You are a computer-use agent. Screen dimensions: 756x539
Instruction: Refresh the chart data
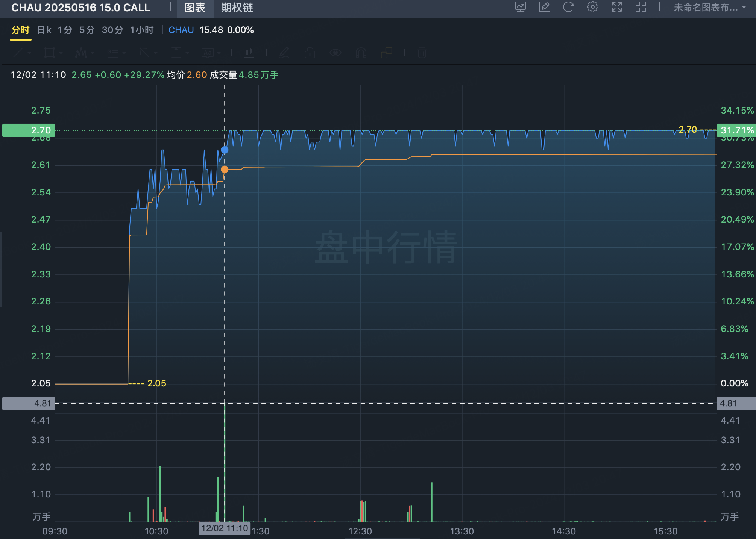click(568, 7)
